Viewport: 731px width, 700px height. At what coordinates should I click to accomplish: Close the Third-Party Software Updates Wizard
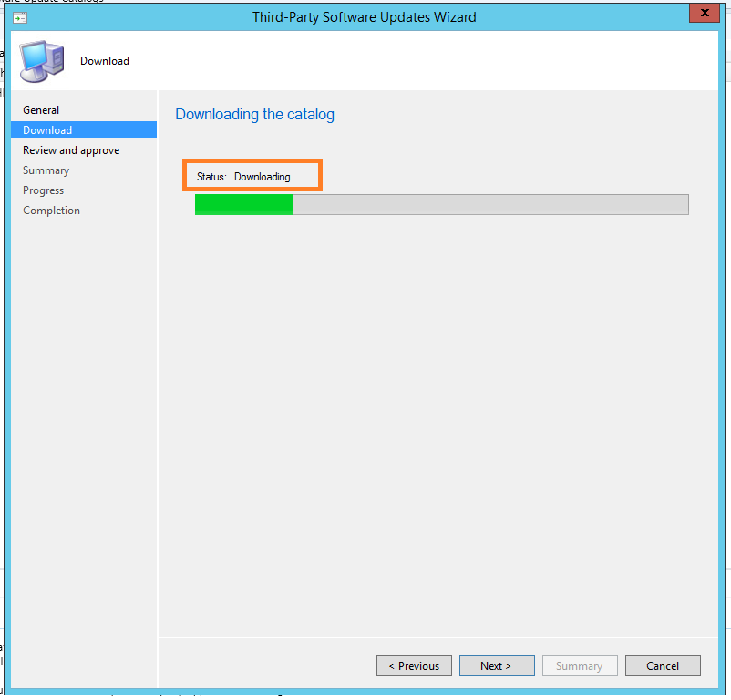coord(705,13)
